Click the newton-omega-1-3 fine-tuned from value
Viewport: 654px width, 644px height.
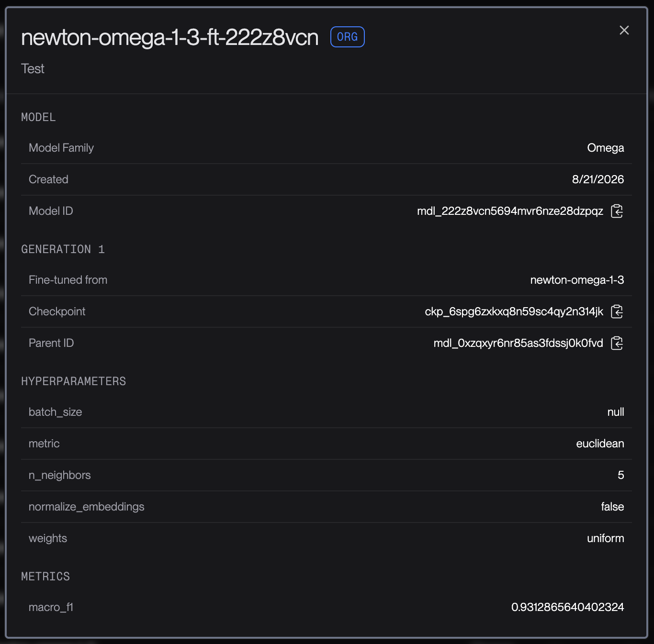(577, 280)
